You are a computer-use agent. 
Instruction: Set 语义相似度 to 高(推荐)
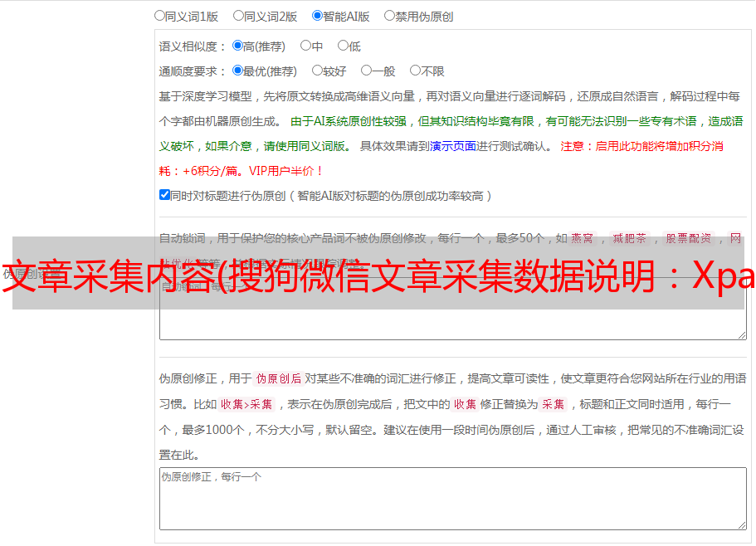coord(237,46)
